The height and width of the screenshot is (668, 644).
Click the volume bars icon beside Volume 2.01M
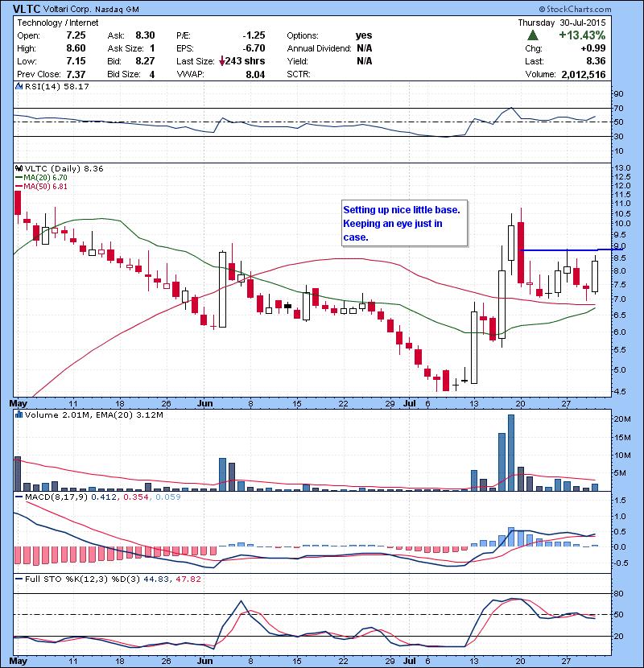(x=19, y=415)
